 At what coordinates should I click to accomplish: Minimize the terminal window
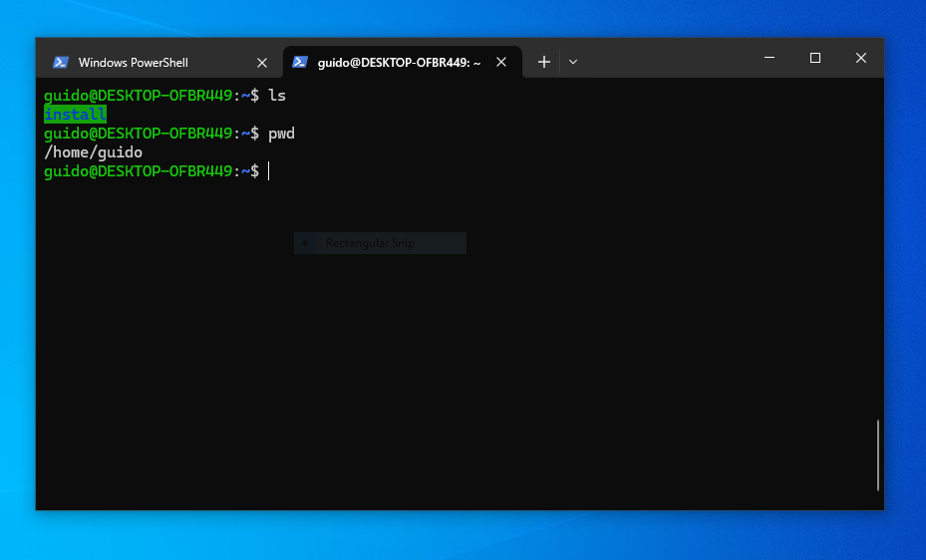pyautogui.click(x=770, y=58)
